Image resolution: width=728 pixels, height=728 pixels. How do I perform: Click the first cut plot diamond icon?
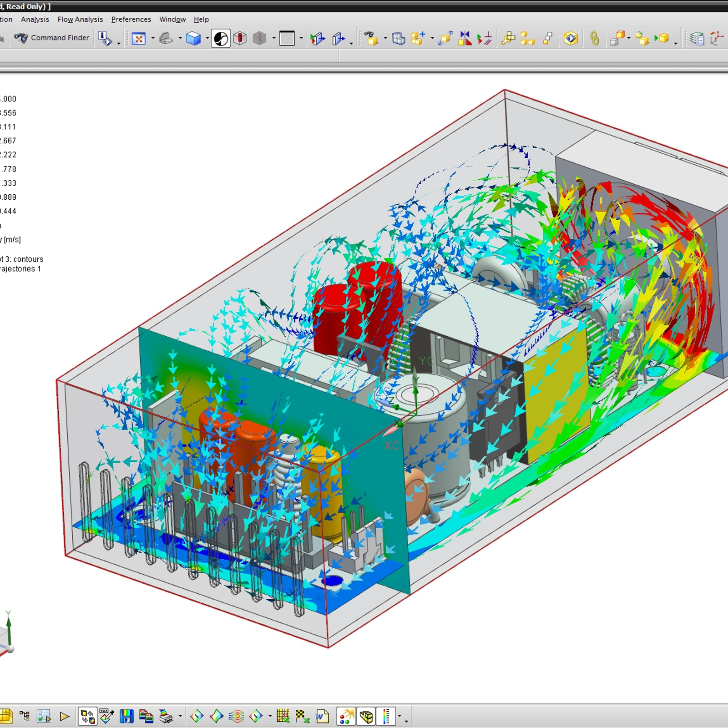(x=197, y=716)
